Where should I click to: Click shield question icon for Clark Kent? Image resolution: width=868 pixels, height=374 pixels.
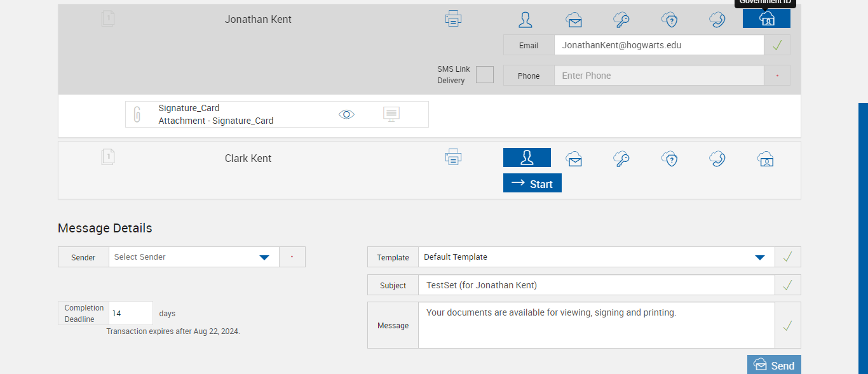(670, 159)
